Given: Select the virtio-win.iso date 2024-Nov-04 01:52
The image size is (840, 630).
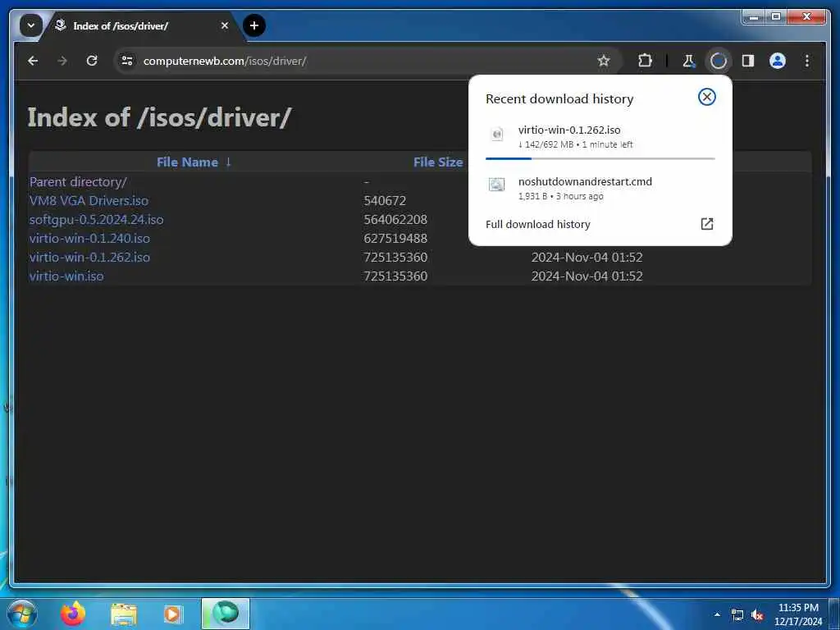Looking at the screenshot, I should coord(587,276).
